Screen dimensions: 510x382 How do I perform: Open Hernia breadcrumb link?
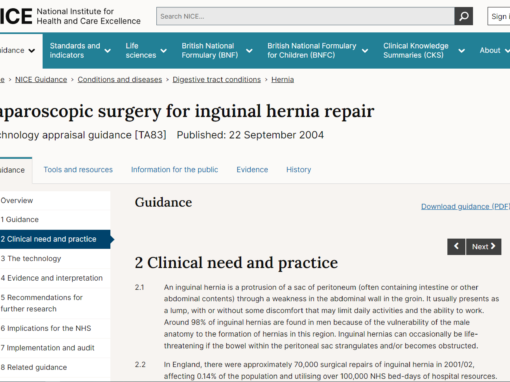coord(283,80)
